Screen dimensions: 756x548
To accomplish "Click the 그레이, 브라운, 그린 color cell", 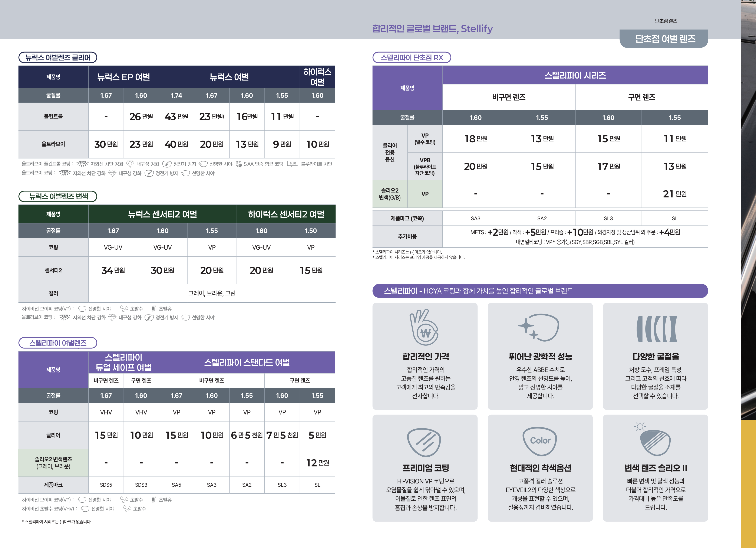I will coord(212,293).
